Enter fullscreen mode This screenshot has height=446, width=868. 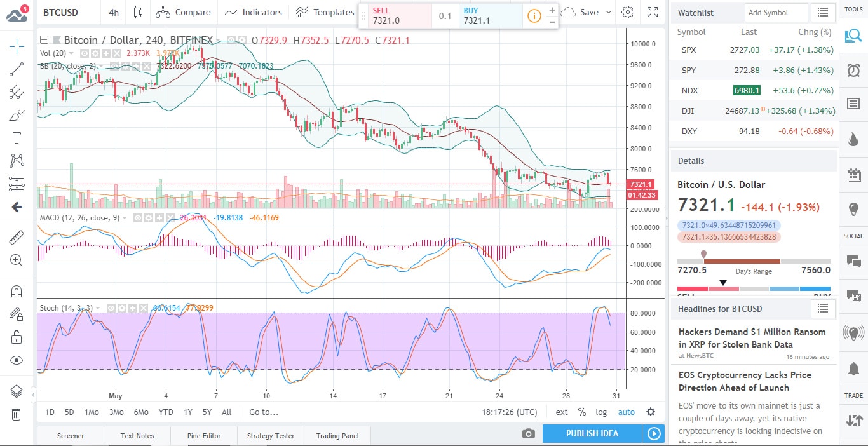tap(653, 12)
